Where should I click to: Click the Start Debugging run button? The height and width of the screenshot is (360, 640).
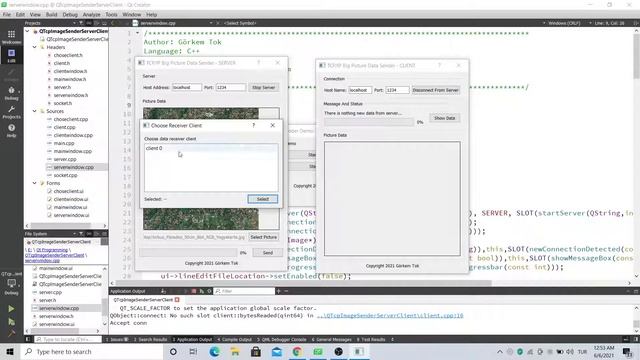point(11,322)
